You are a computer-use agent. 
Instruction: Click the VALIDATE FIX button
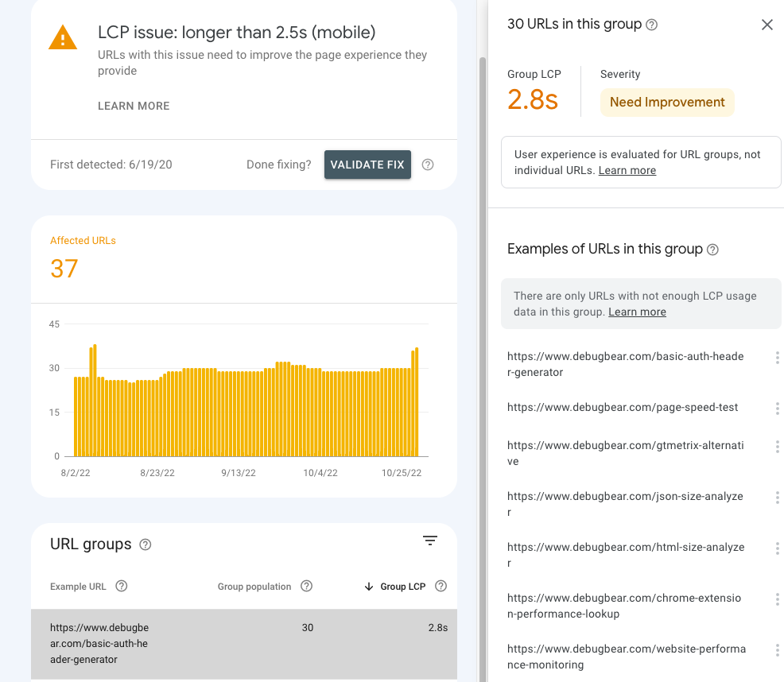[367, 165]
